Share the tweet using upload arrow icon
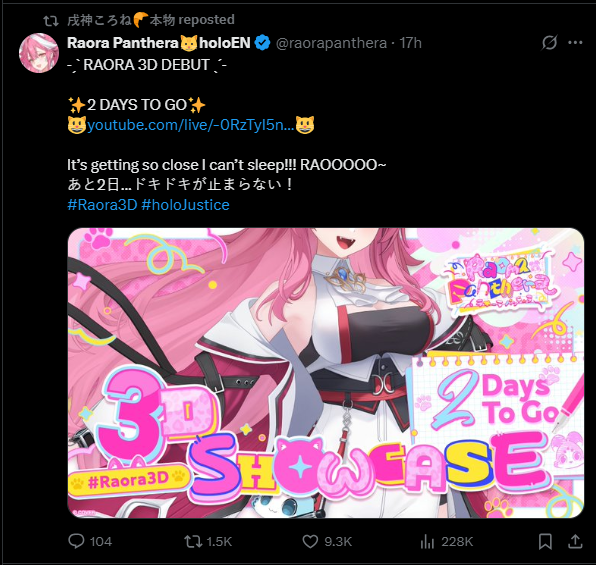Viewport: 596px width, 565px height. 575,541
